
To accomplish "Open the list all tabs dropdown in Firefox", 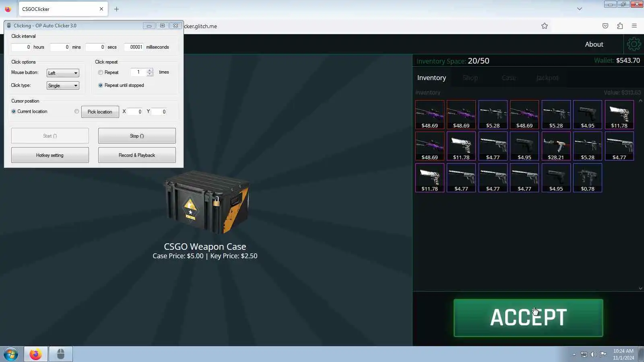I will point(580,9).
